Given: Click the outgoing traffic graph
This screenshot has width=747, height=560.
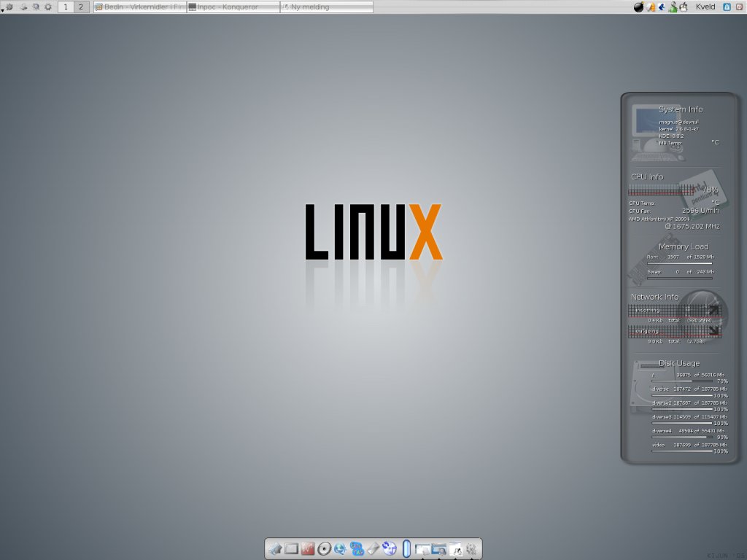Looking at the screenshot, I should (675, 332).
